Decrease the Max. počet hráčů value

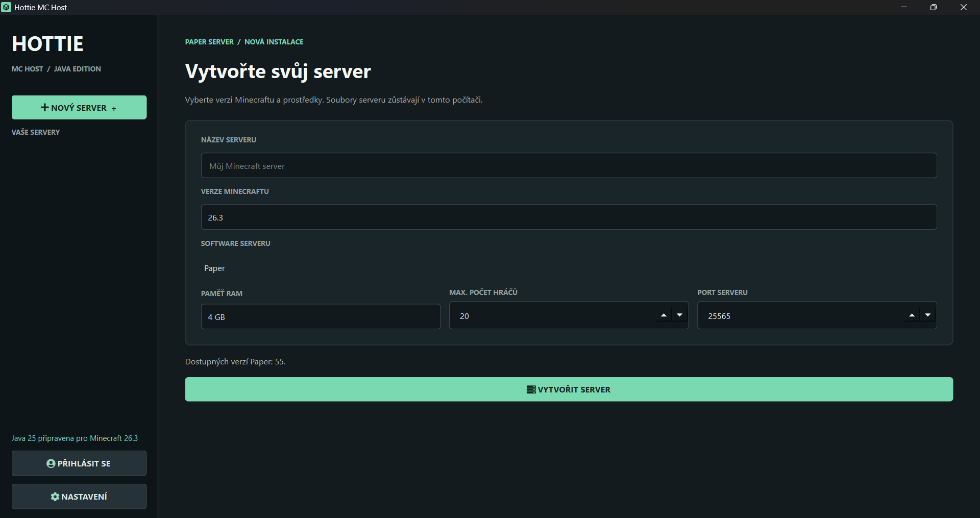tap(679, 315)
